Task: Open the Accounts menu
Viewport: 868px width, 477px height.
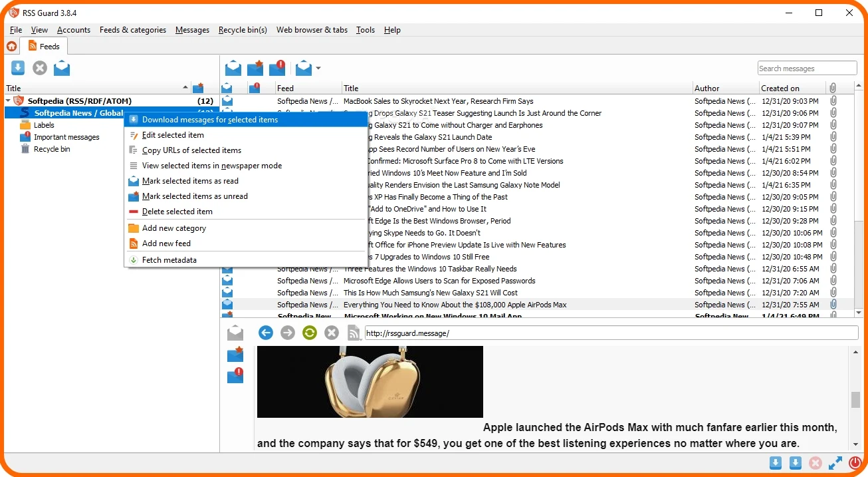Action: click(x=74, y=30)
